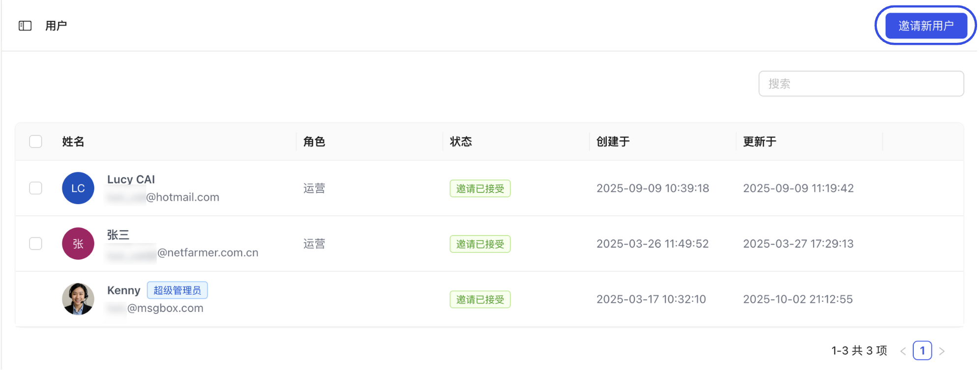This screenshot has height=370, width=980.
Task: Click 张三's dark red avatar icon
Action: 78,244
